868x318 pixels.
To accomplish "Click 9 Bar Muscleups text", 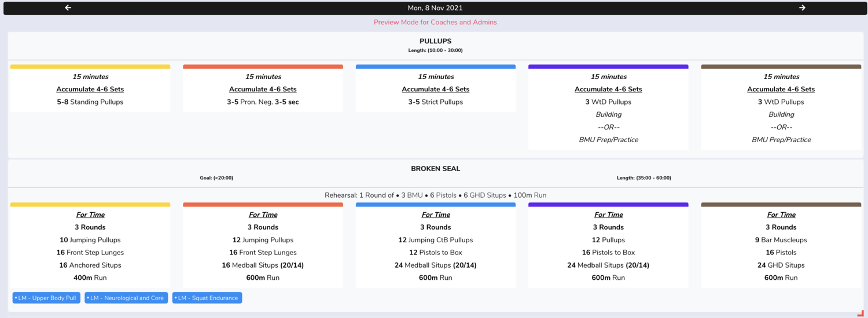I will [781, 240].
